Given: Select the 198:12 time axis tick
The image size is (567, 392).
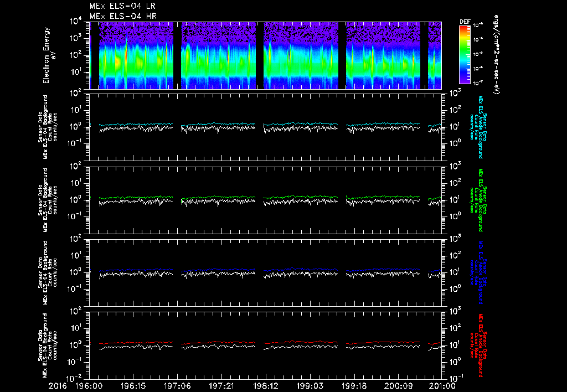Looking at the screenshot, I should 265,385.
